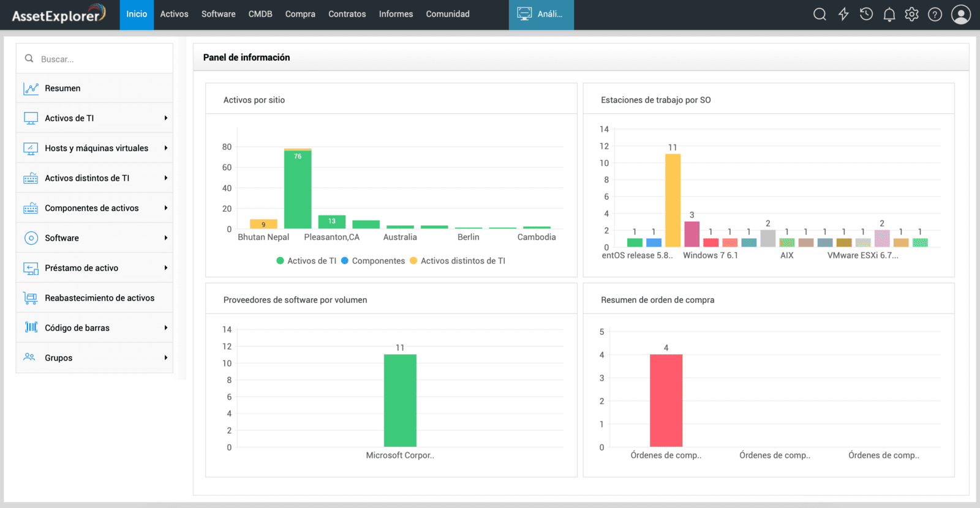Expand Grupos submenu arrow
This screenshot has height=508, width=980.
pos(165,358)
